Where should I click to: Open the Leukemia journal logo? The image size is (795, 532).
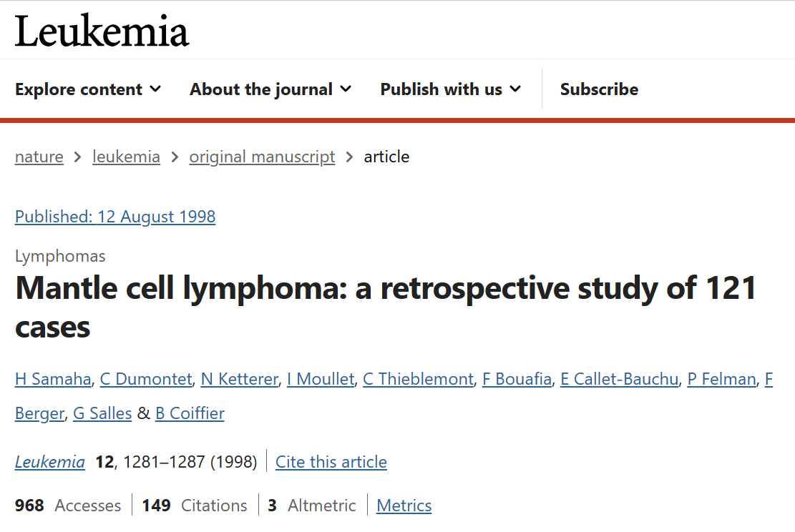[102, 31]
